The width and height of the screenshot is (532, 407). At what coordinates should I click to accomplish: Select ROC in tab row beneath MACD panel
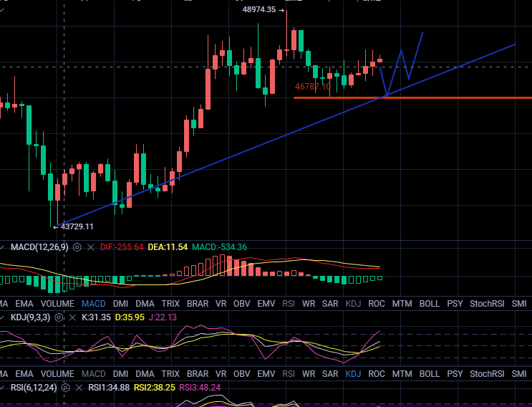377,304
